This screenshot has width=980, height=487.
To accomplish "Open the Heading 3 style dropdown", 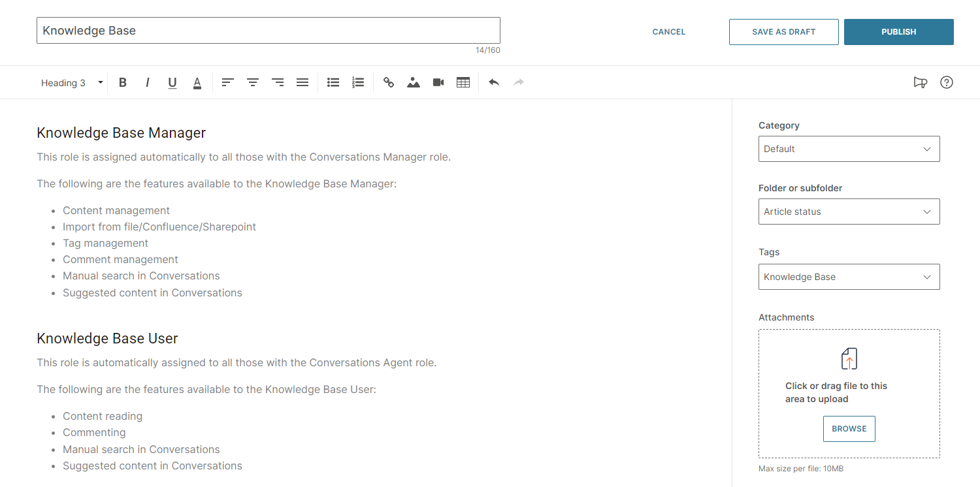I will pos(72,83).
